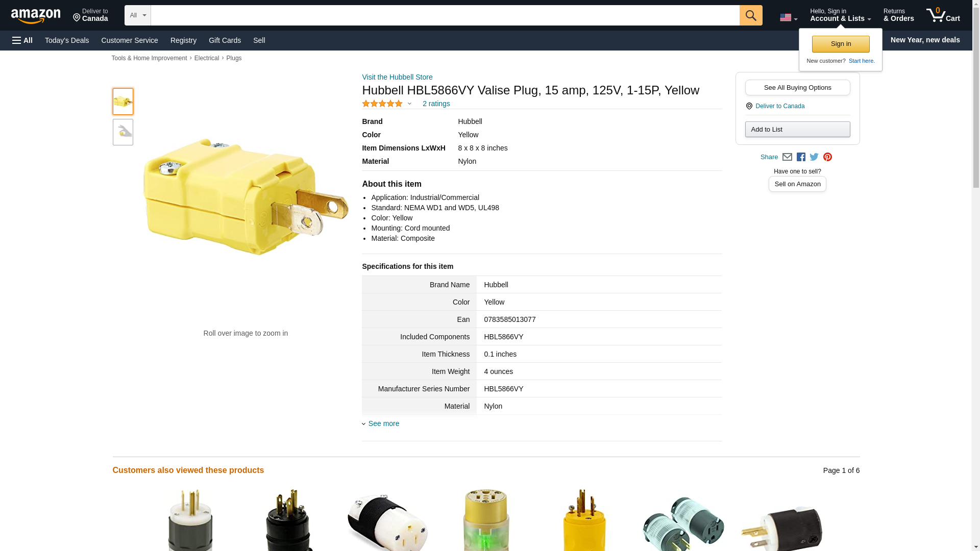Screen dimensions: 980x551
Task: Click the search magnifier button
Action: tap(750, 15)
